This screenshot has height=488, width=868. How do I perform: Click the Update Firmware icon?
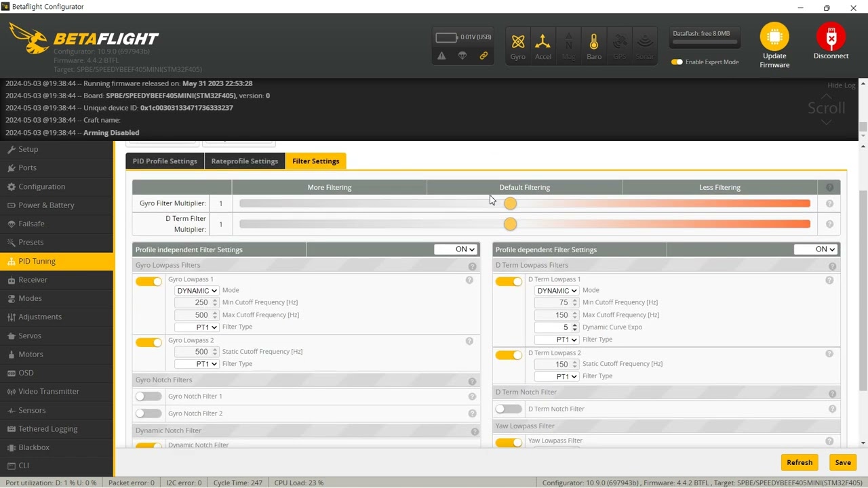pos(774,37)
